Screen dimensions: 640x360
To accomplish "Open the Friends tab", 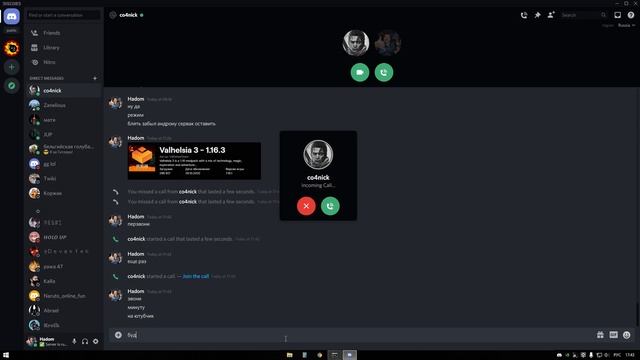I will coord(64,33).
